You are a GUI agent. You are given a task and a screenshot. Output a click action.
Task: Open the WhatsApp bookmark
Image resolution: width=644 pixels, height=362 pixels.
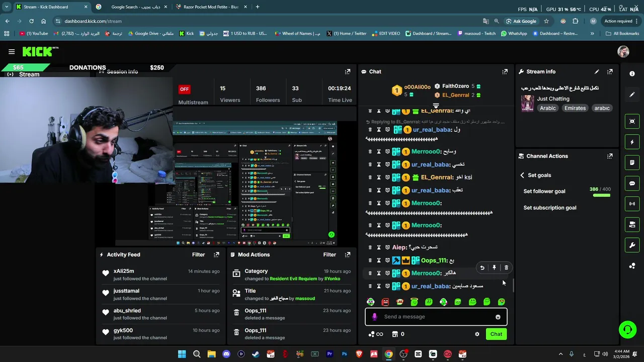tap(514, 34)
